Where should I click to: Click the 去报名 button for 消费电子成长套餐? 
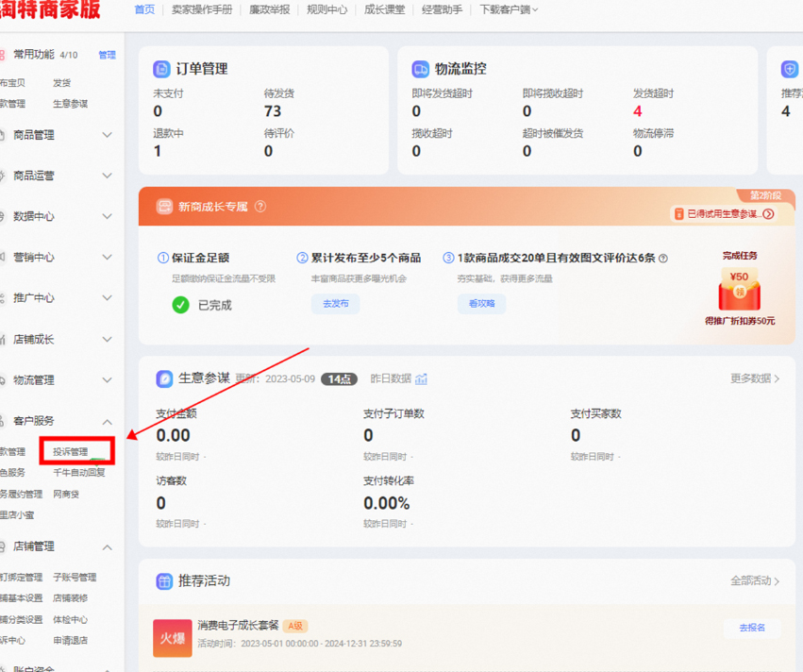pyautogui.click(x=752, y=628)
